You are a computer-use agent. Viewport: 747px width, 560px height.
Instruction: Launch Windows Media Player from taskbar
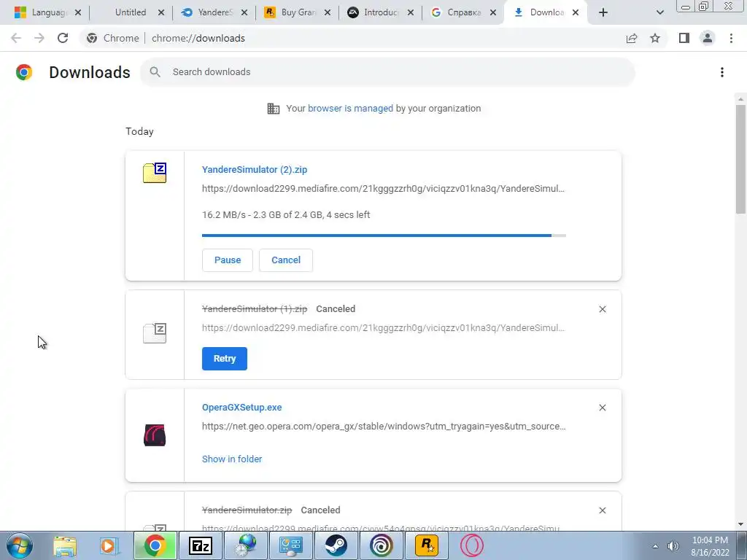[x=109, y=545]
